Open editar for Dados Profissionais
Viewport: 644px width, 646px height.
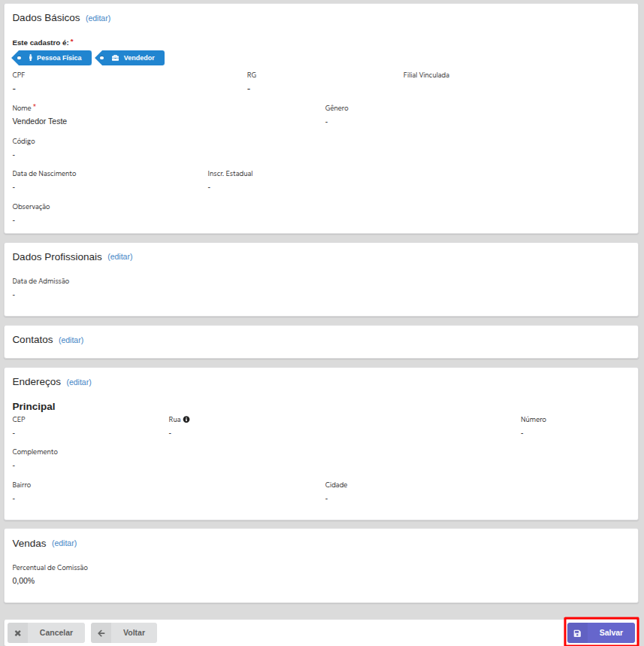click(120, 257)
